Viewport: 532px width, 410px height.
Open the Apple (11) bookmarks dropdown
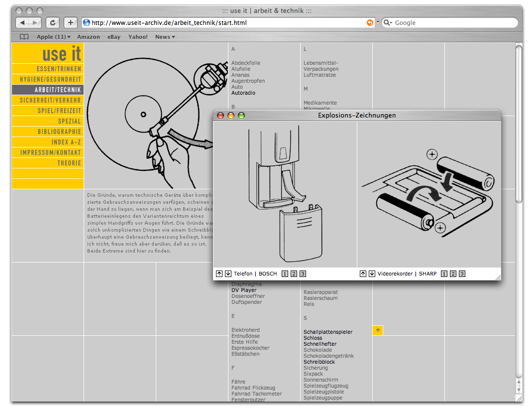(54, 37)
